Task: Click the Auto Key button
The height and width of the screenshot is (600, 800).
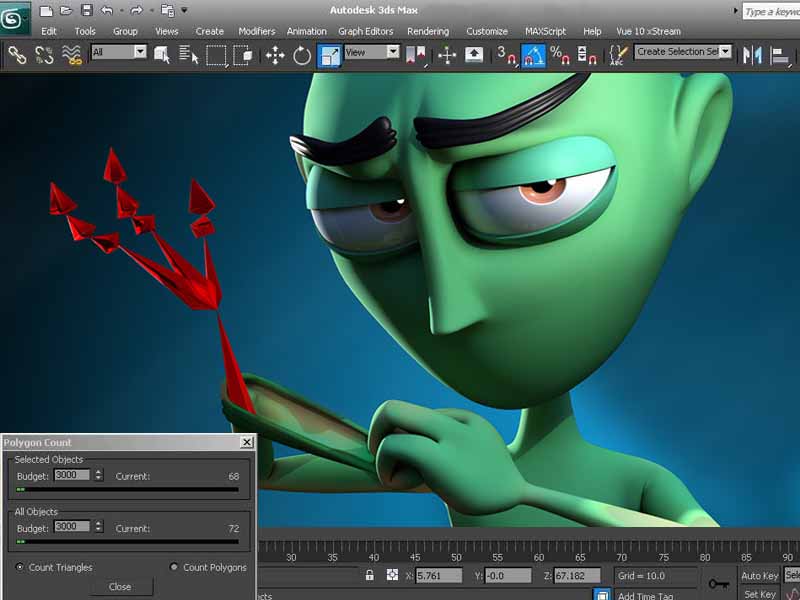Action: coord(759,576)
